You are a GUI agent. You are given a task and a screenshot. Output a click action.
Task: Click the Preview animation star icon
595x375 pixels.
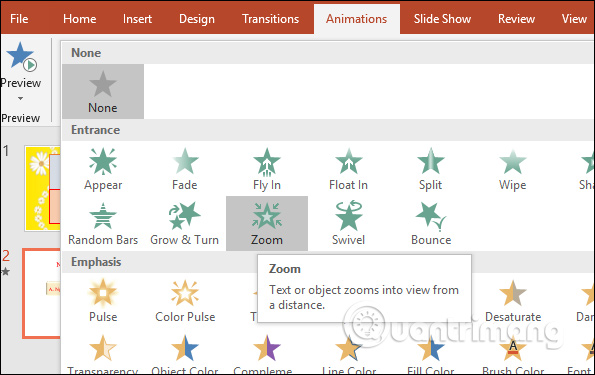21,57
